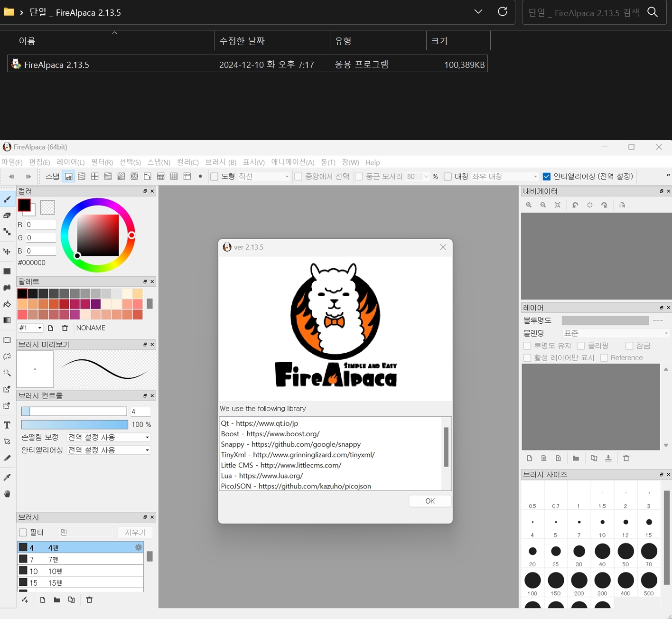Viewport: 672px width, 619px height.
Task: Zoom out using the Navigator panel
Action: pyautogui.click(x=543, y=205)
